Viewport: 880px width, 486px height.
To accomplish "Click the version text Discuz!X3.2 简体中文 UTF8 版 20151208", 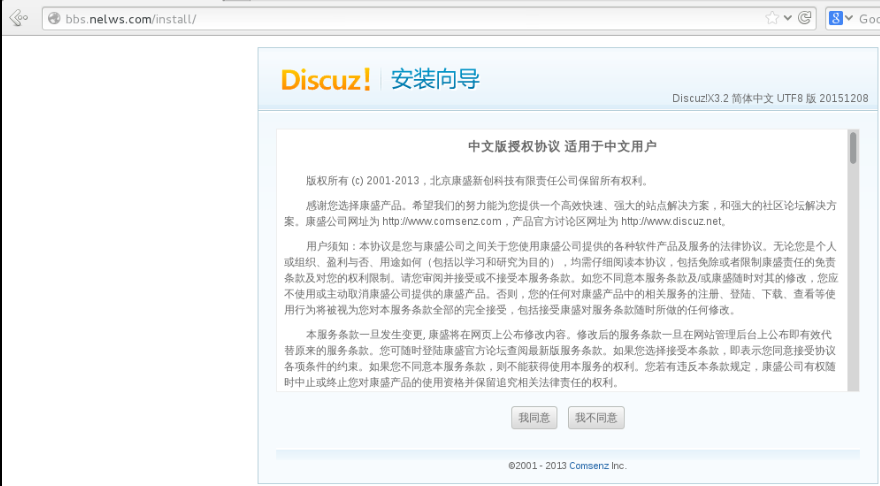I will (x=770, y=98).
